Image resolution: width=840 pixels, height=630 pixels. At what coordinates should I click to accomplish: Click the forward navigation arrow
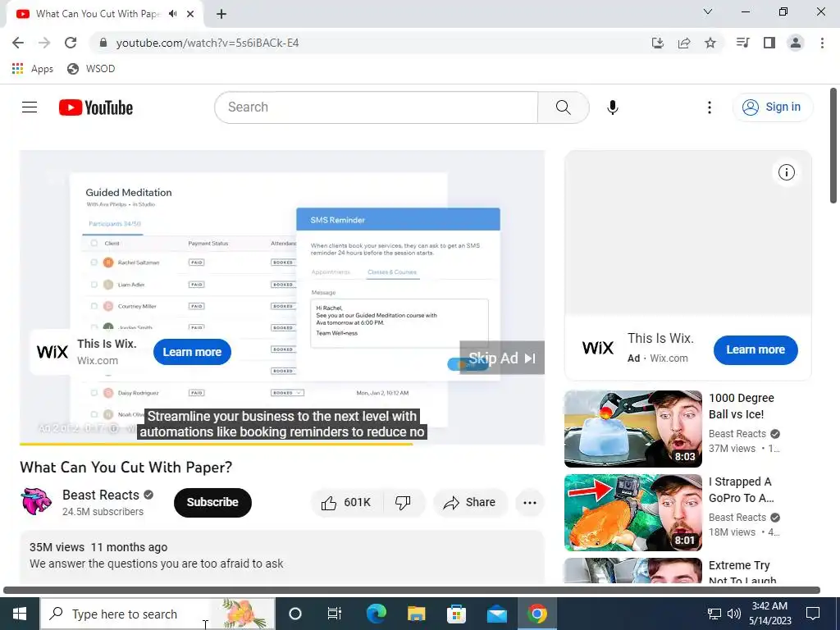tap(44, 43)
